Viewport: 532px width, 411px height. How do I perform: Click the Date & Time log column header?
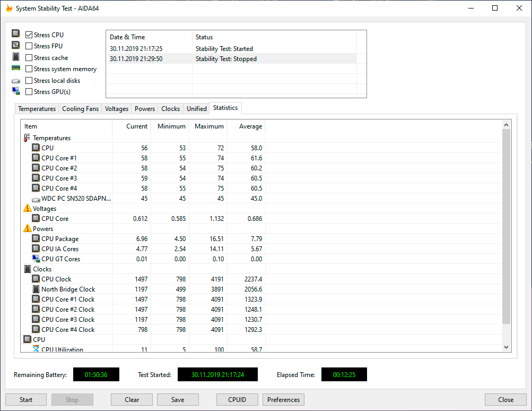click(x=150, y=37)
